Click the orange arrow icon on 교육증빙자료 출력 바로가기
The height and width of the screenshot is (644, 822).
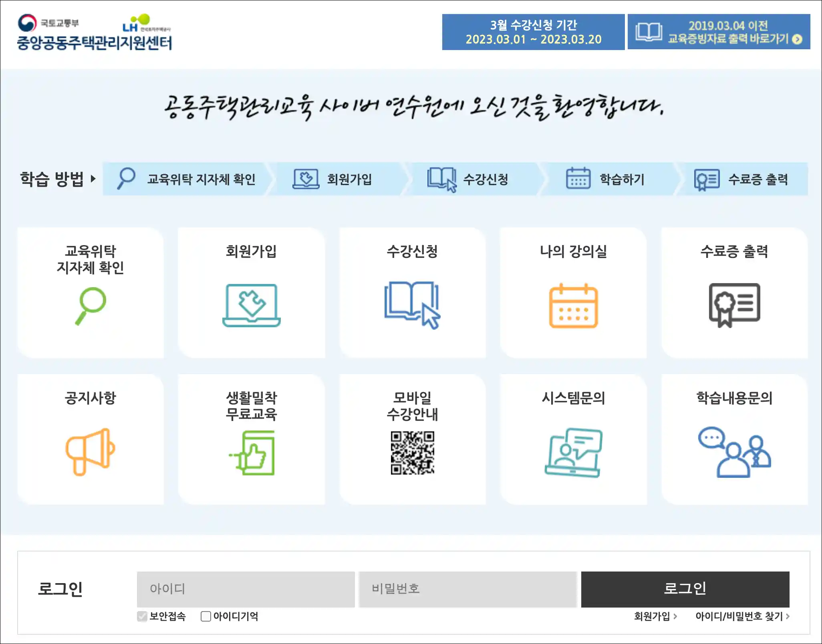pyautogui.click(x=797, y=39)
